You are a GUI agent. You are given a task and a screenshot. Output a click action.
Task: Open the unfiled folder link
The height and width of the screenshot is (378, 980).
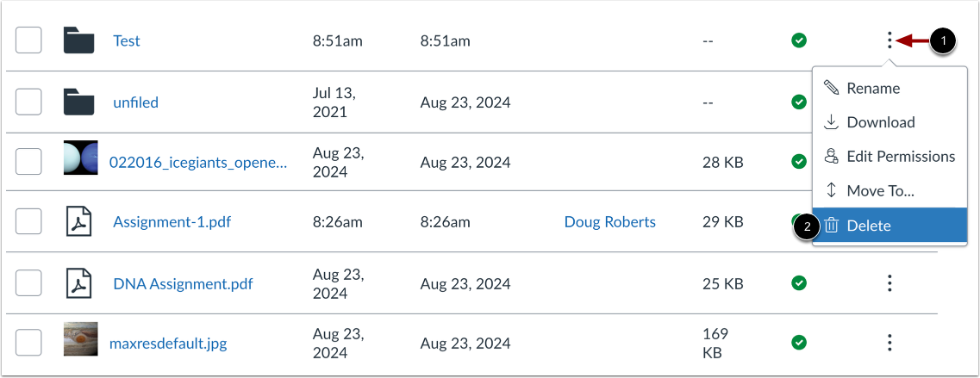(135, 102)
